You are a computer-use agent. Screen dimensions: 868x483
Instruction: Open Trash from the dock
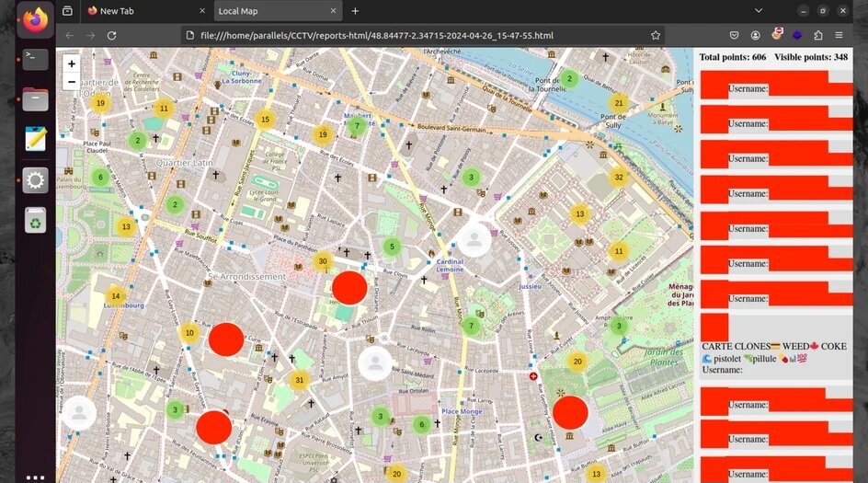click(36, 221)
